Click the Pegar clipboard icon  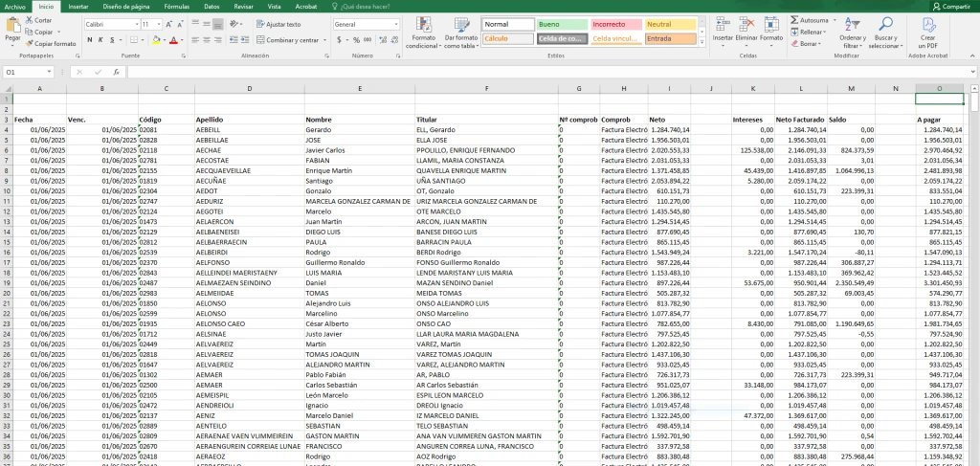tap(12, 26)
